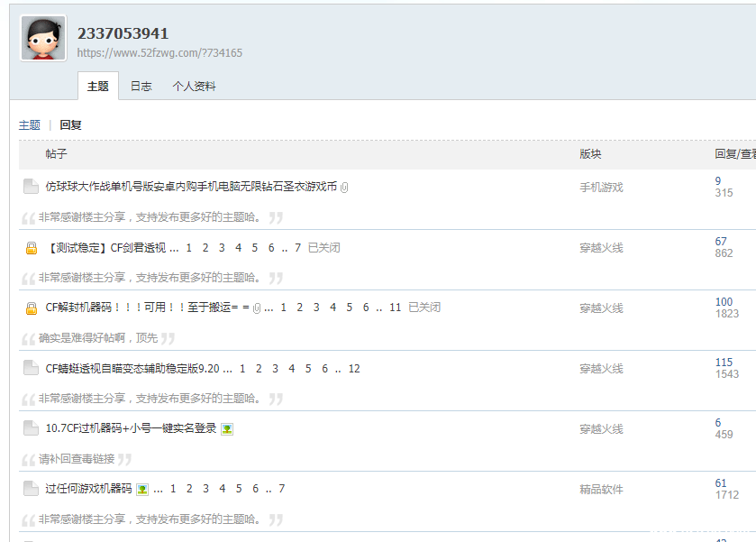The width and height of the screenshot is (756, 542).
Task: Click the document icon beside 10.7CF过机器码 thread
Action: 31,428
